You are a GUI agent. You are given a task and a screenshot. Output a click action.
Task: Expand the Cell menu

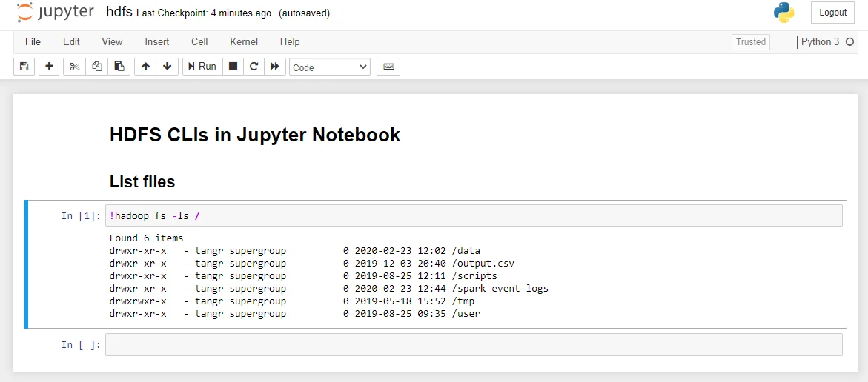[x=199, y=42]
